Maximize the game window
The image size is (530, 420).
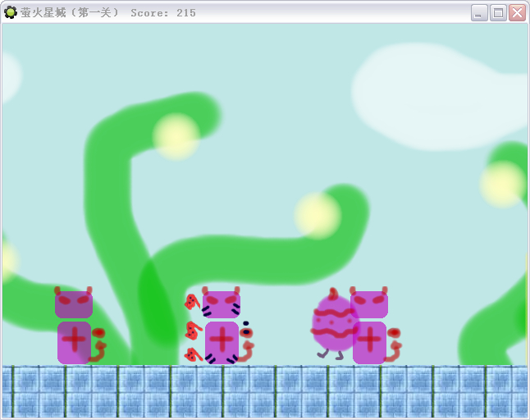pyautogui.click(x=498, y=13)
